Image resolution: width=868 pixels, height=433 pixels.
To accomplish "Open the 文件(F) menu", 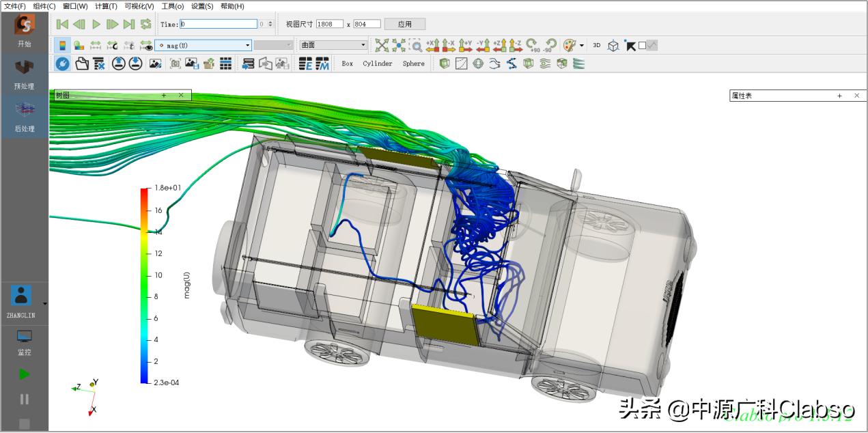I will pyautogui.click(x=15, y=6).
